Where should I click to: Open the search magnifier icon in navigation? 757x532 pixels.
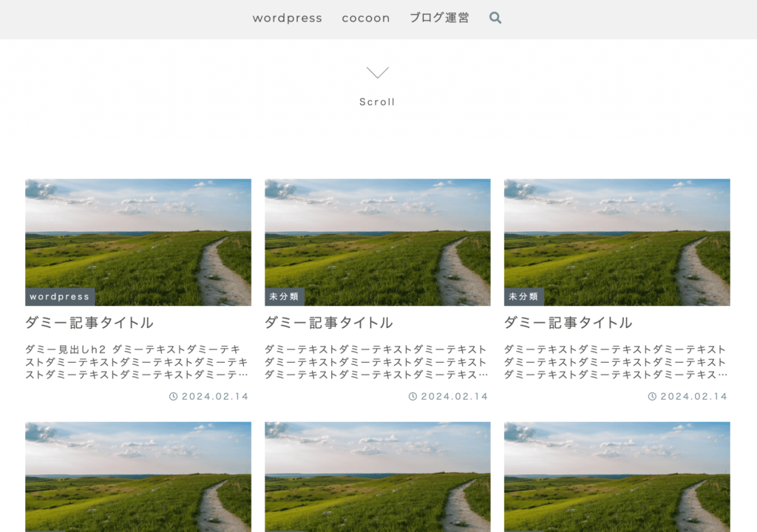click(x=495, y=18)
